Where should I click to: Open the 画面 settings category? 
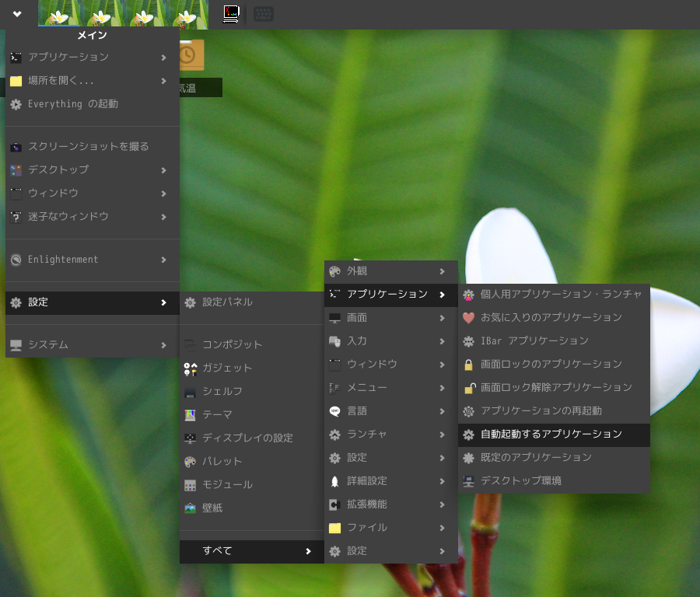click(x=391, y=318)
